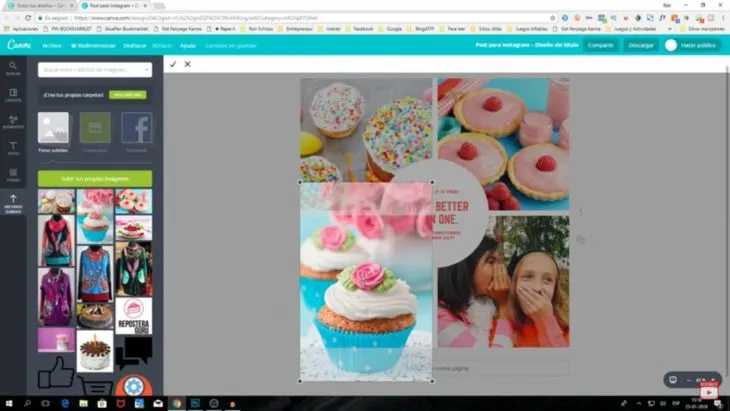Screen dimensions: 730x411
Task: Click the bottom-right crop handle of the cupcake image
Action: [432, 381]
